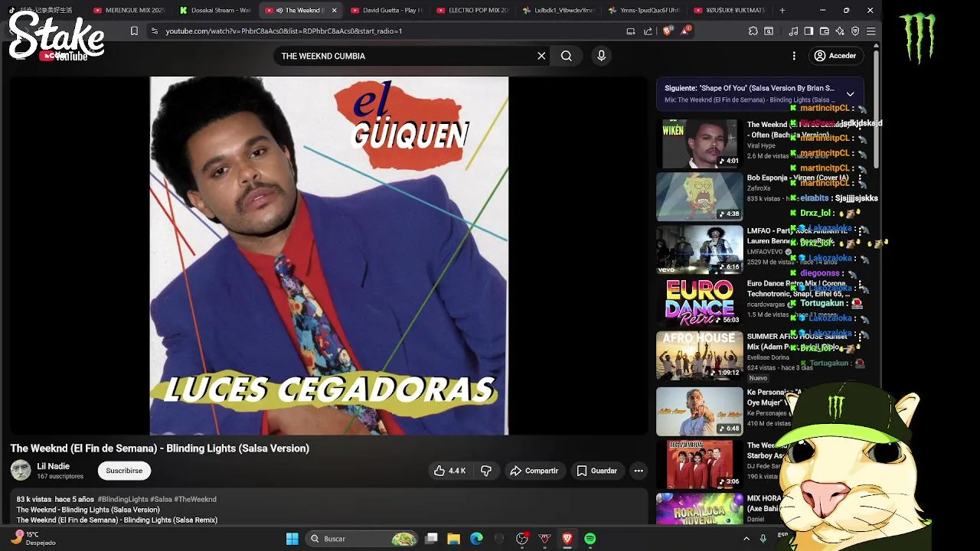Close the active The Weeknd tab

point(334,10)
